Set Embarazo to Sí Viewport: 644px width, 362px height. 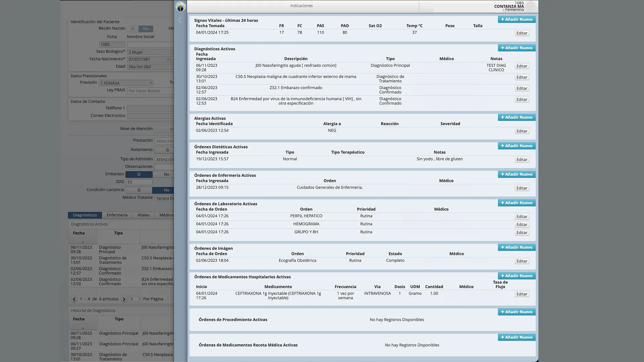(x=139, y=174)
